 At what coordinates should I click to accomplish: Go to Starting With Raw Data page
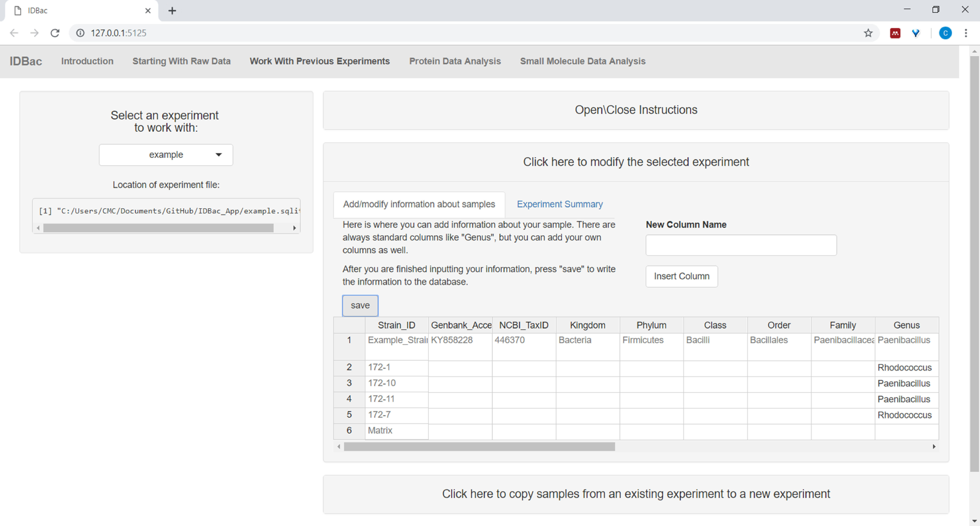pyautogui.click(x=181, y=61)
